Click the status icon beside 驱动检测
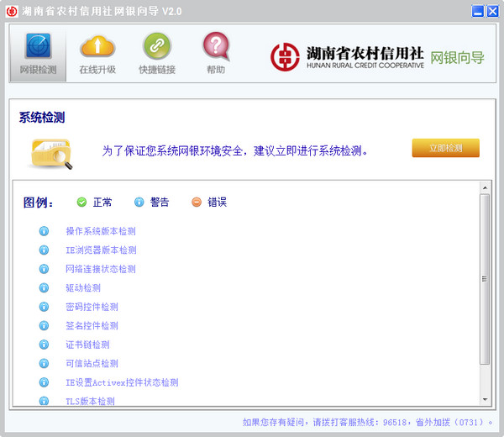 45,287
